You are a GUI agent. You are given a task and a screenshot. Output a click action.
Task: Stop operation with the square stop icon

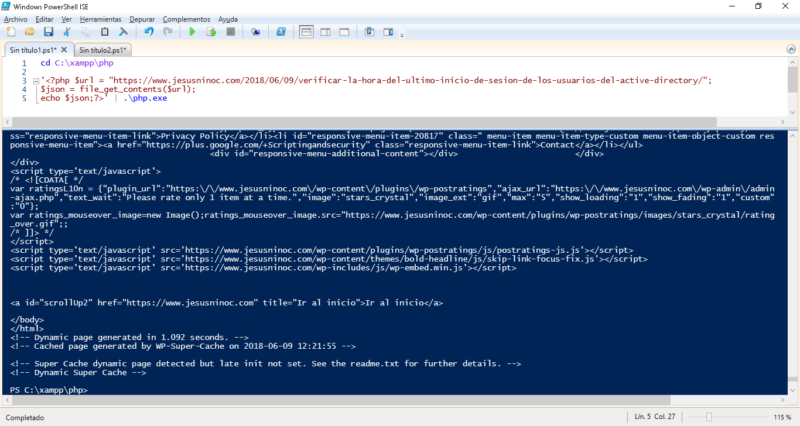229,32
